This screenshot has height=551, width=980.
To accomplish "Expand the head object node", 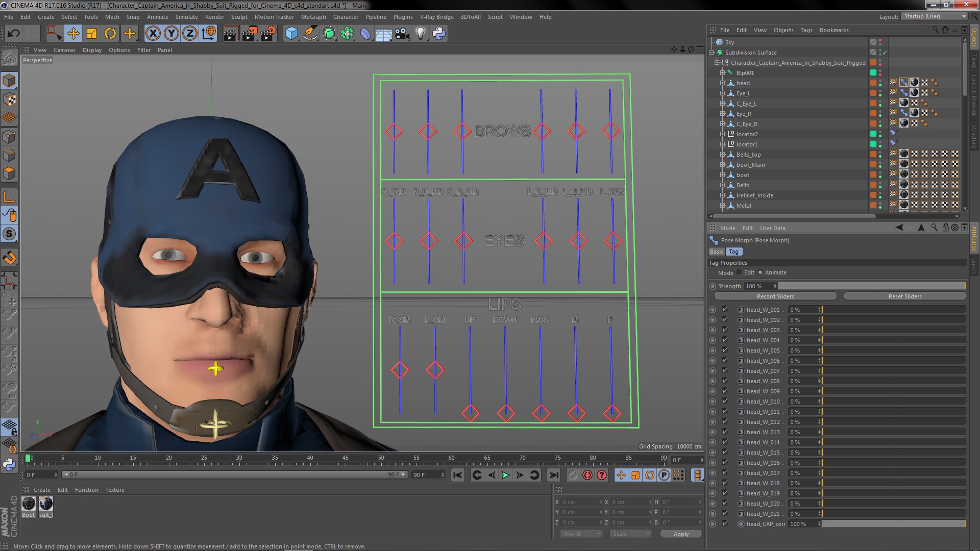I will point(723,83).
